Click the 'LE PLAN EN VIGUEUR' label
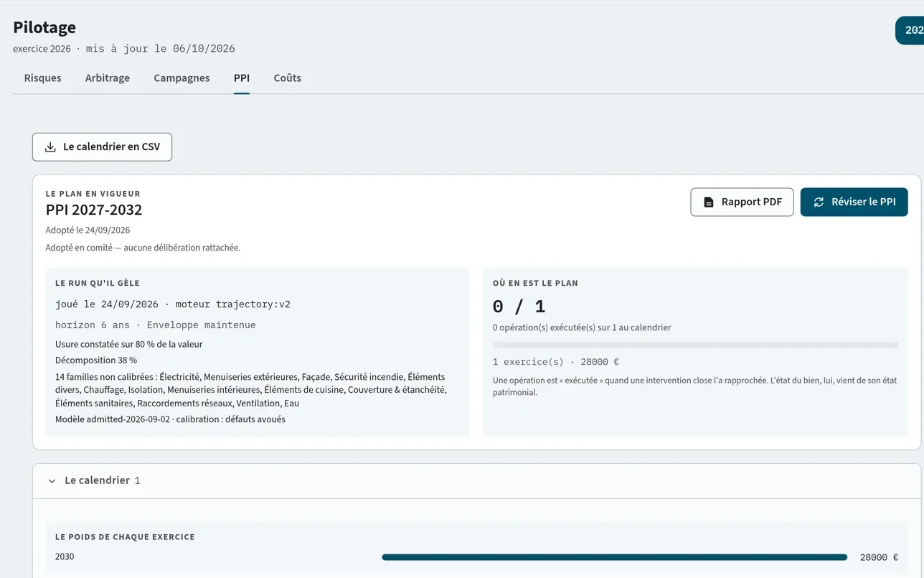Viewport: 924px width, 578px height. point(93,194)
